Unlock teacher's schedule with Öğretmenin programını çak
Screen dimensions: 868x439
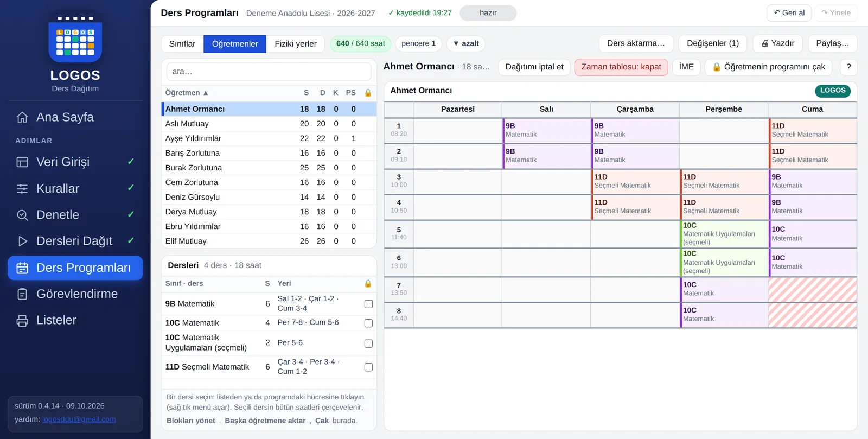tap(768, 67)
